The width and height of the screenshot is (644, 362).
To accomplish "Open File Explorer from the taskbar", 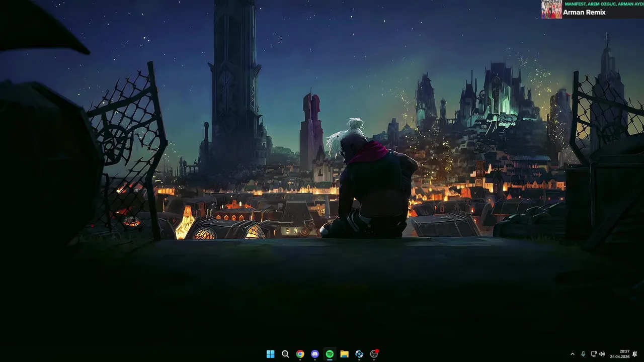I will (344, 354).
